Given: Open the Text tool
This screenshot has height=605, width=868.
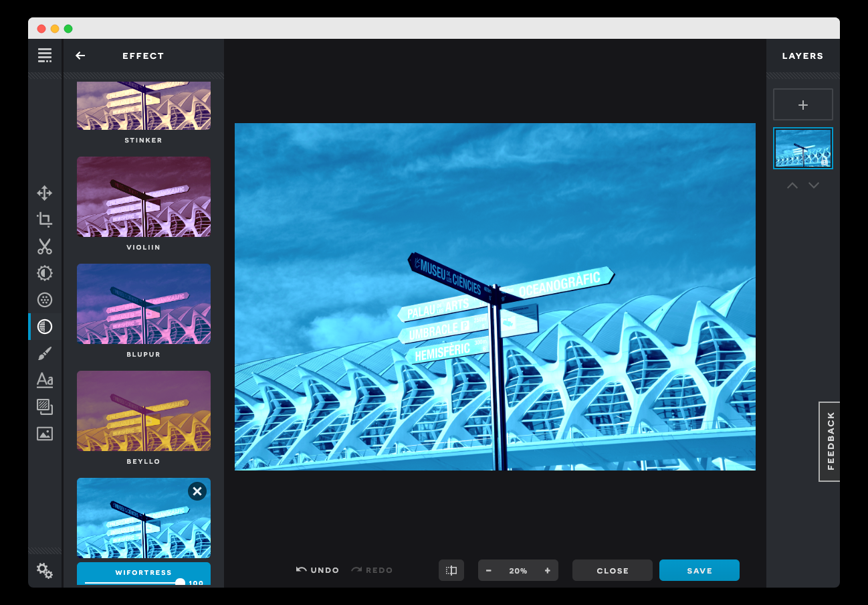Looking at the screenshot, I should point(45,380).
